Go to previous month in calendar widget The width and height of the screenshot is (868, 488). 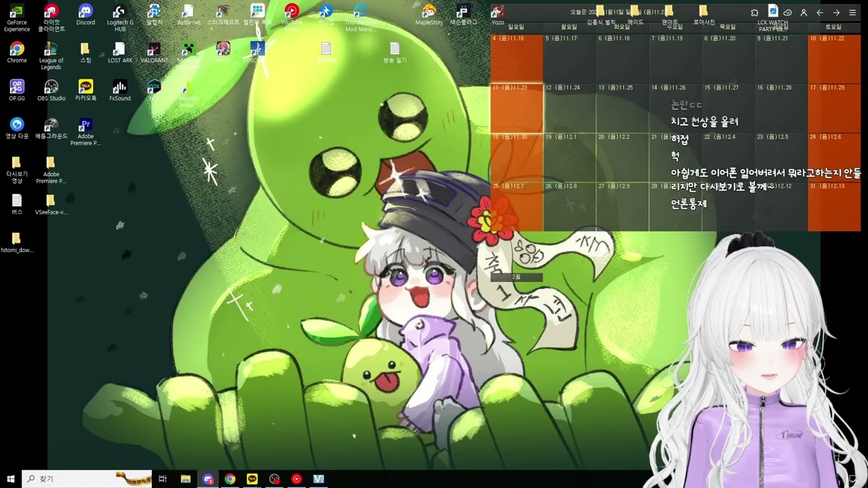pos(820,12)
